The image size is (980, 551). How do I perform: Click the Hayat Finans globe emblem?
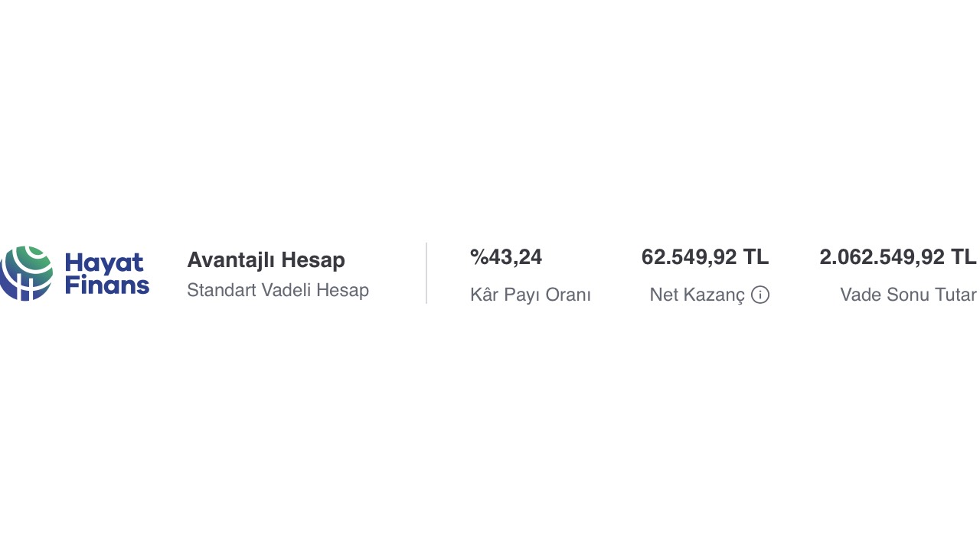coord(27,273)
